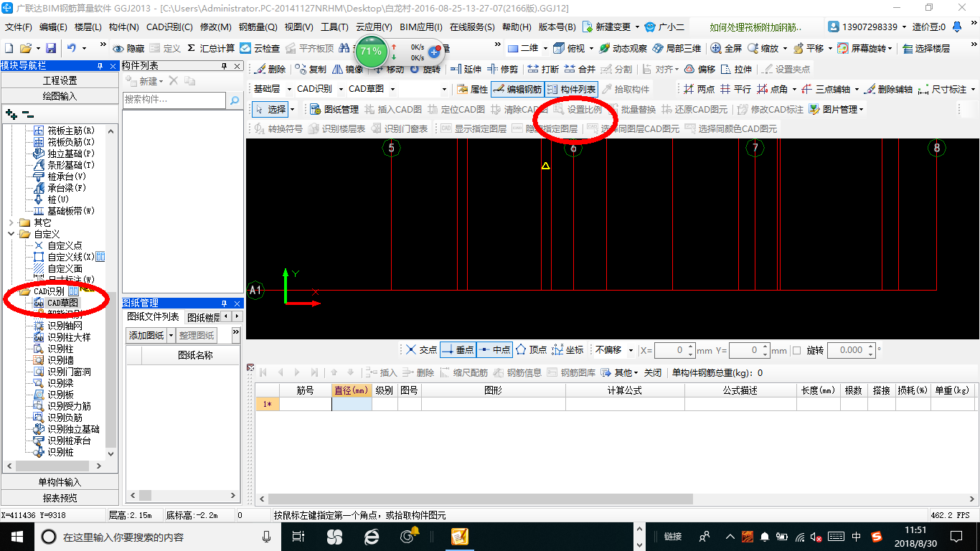
Task: Open the BIM应用(I) menu
Action: point(421,27)
